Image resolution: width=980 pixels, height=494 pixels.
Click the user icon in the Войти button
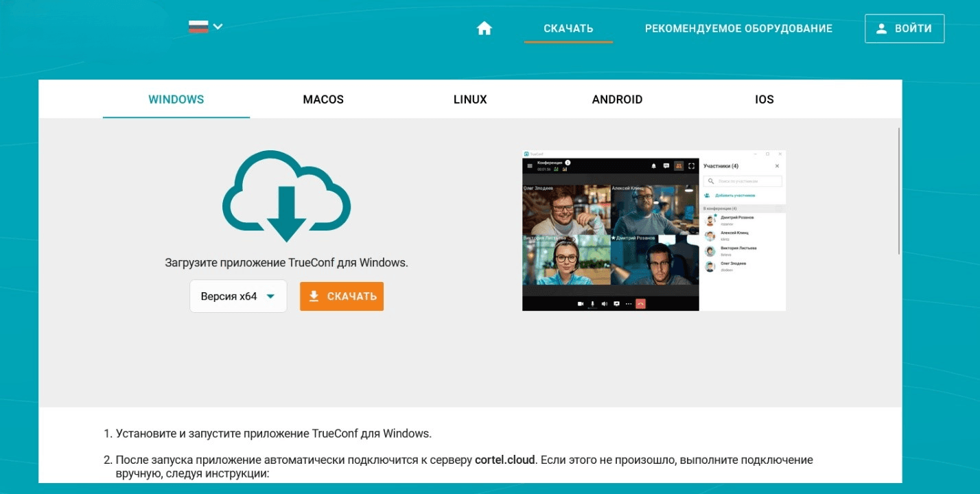pyautogui.click(x=882, y=29)
